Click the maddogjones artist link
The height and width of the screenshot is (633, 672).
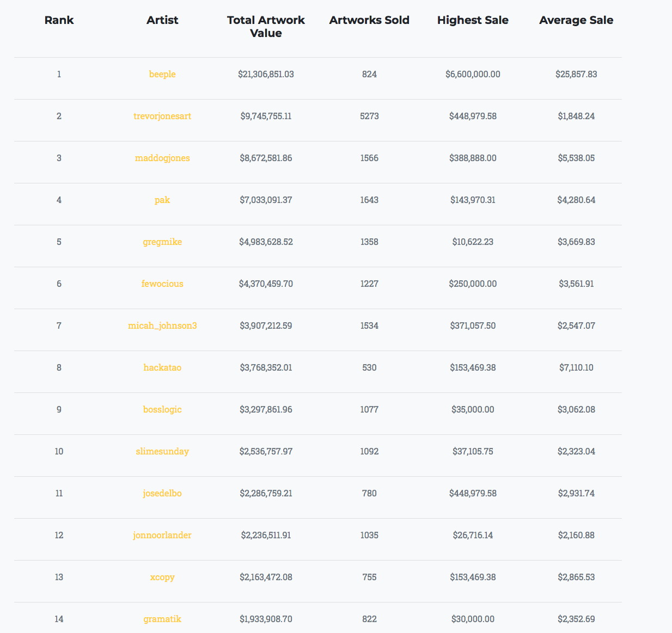[162, 158]
